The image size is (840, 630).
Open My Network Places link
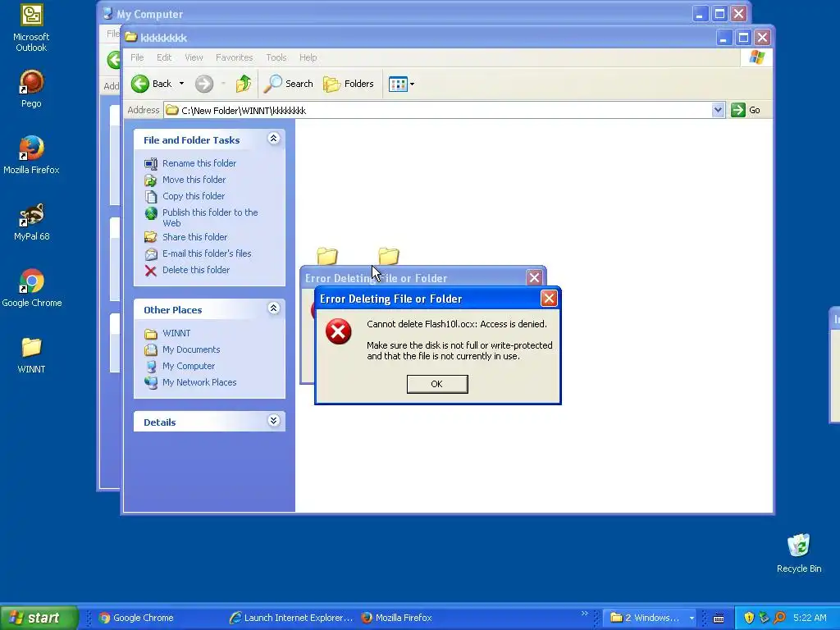tap(199, 382)
